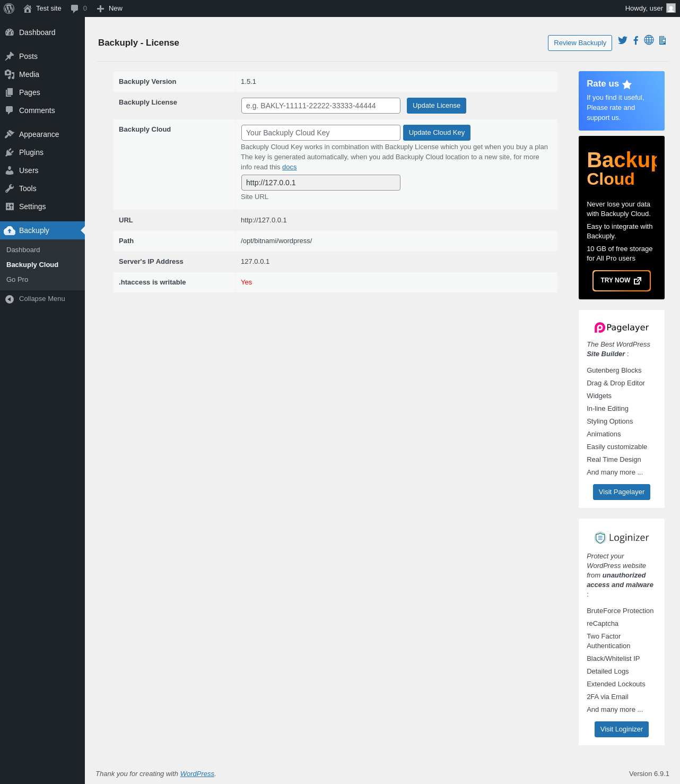Click the Test site home icon
The height and width of the screenshot is (784, 680).
28,8
